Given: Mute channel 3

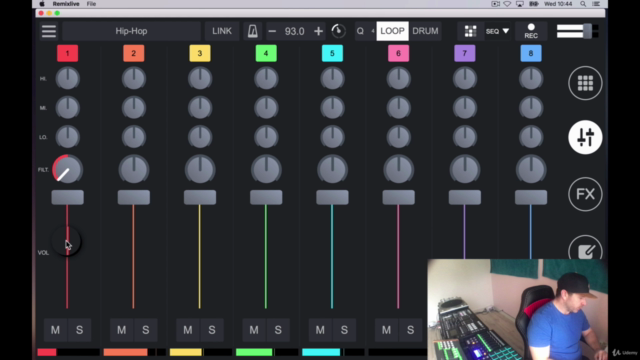Looking at the screenshot, I should 187,330.
